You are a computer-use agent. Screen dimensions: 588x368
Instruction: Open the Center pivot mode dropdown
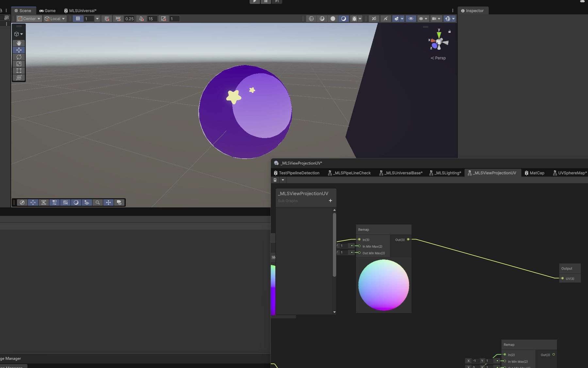coord(29,19)
